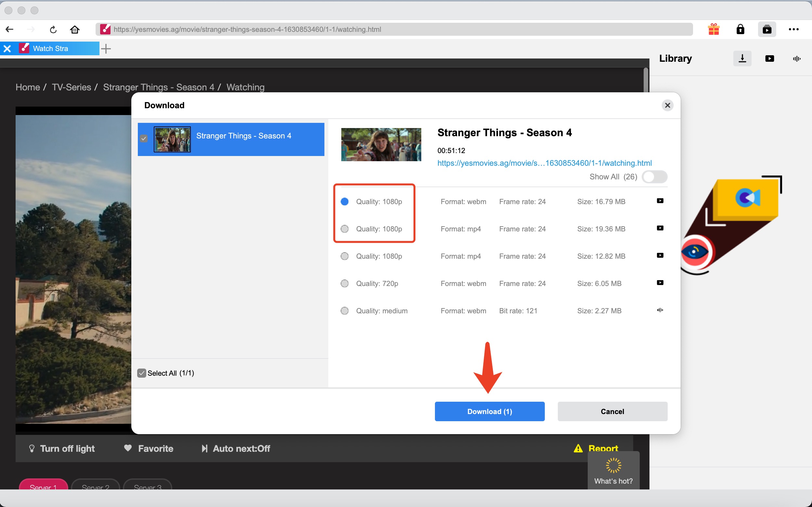This screenshot has width=812, height=507.
Task: Choose 1080p mp4 19.36 MB option
Action: 345,229
